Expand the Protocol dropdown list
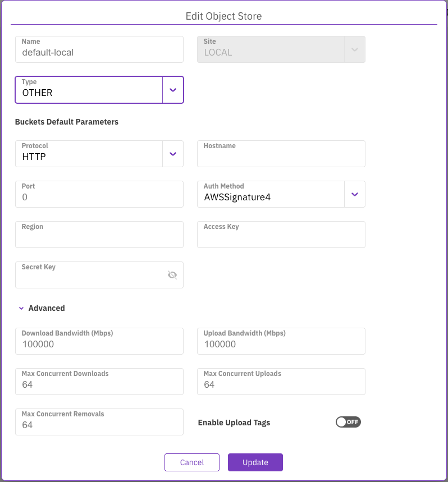 [173, 154]
